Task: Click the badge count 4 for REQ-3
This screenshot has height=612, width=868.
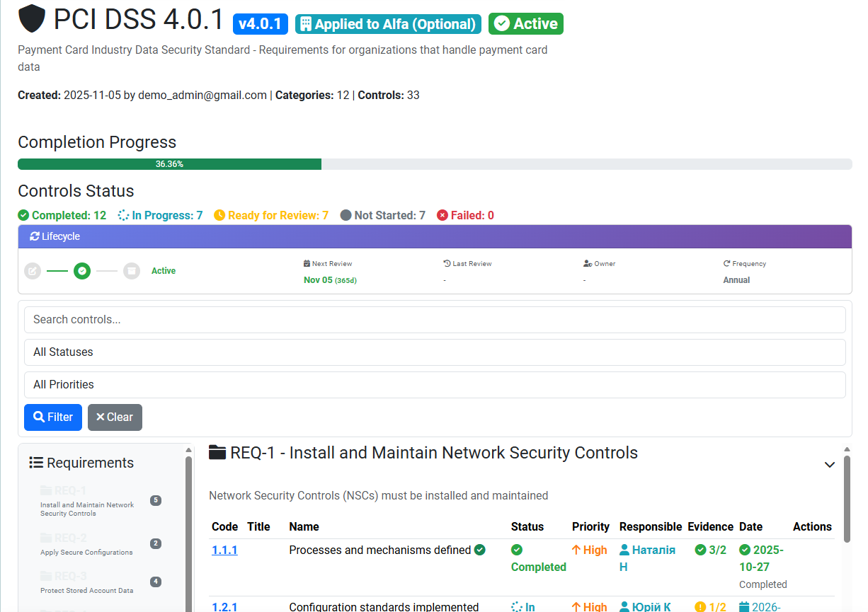Action: pyautogui.click(x=156, y=582)
